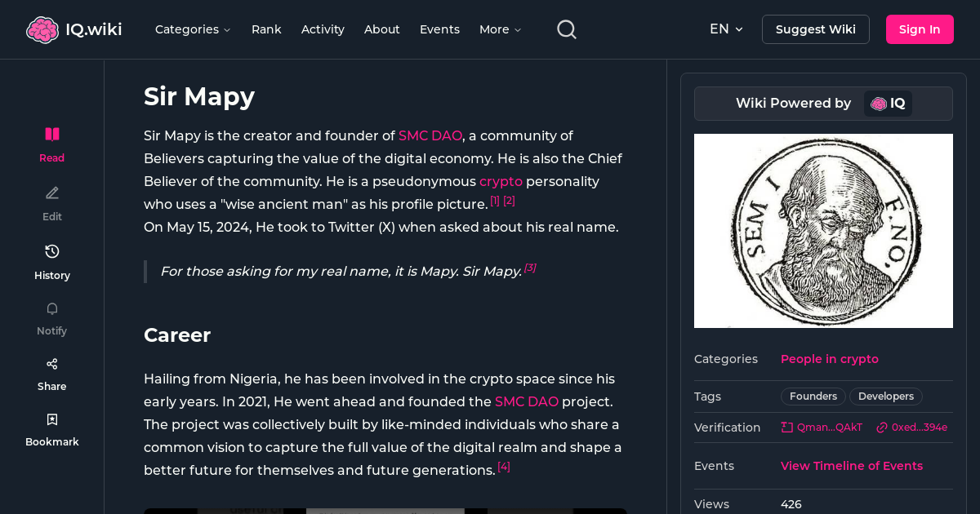The height and width of the screenshot is (514, 980).
Task: Expand the More navigation dropdown
Action: 499,29
